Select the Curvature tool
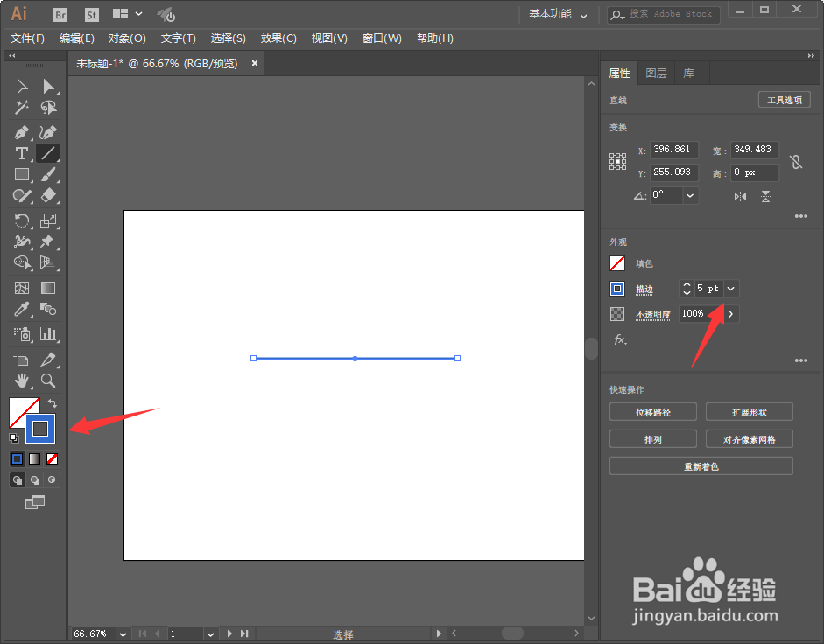 click(48, 132)
